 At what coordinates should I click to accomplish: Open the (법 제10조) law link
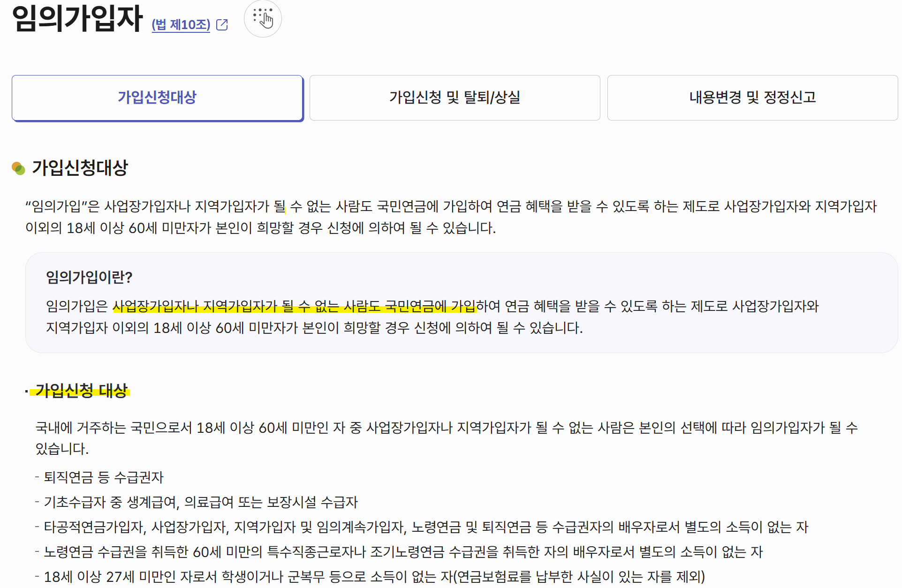(x=181, y=25)
